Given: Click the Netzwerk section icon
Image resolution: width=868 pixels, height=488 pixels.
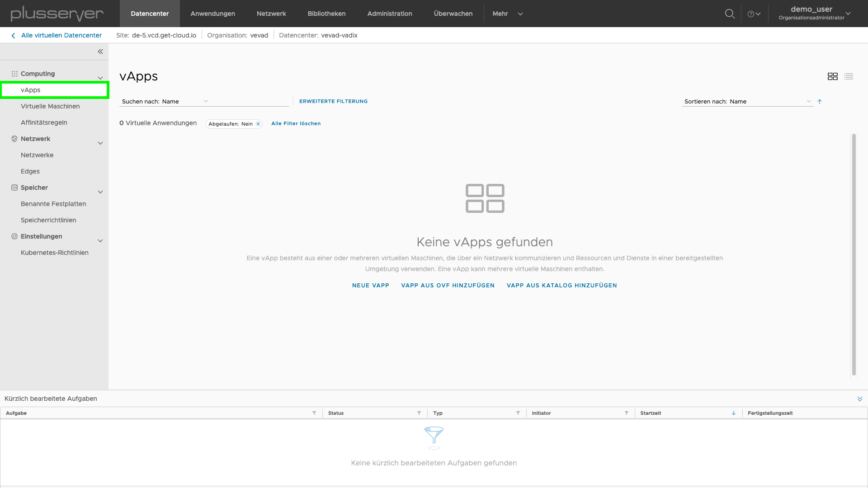Looking at the screenshot, I should pyautogui.click(x=14, y=139).
